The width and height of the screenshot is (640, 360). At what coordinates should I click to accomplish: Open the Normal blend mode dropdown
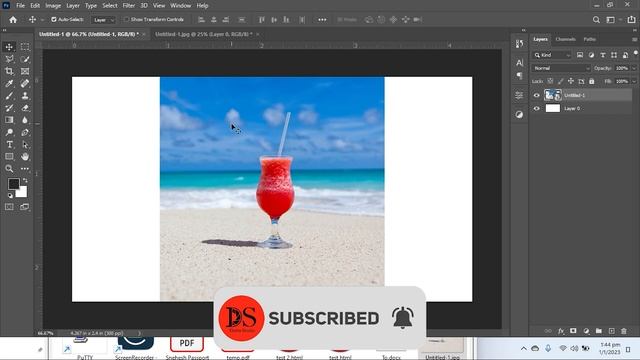[561, 68]
